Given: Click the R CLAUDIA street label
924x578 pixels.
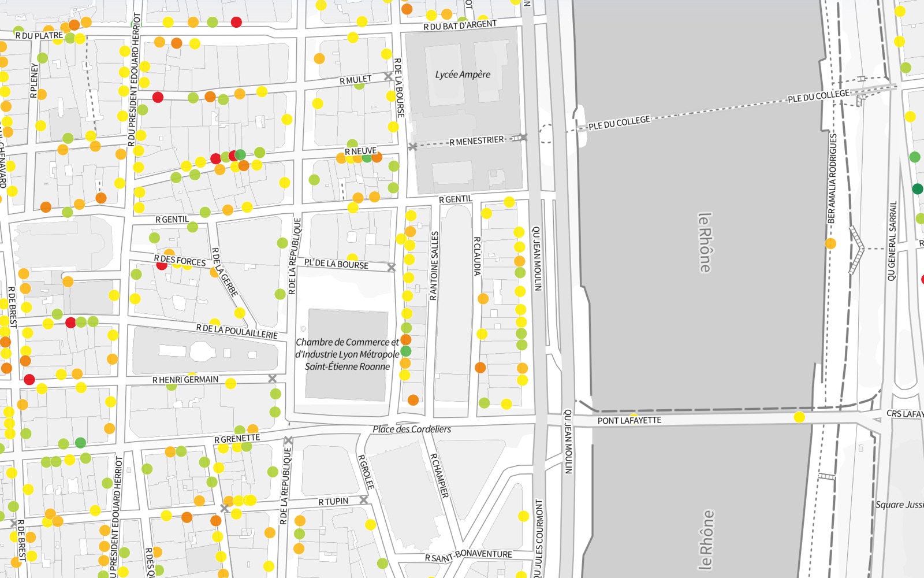Looking at the screenshot, I should (477, 256).
